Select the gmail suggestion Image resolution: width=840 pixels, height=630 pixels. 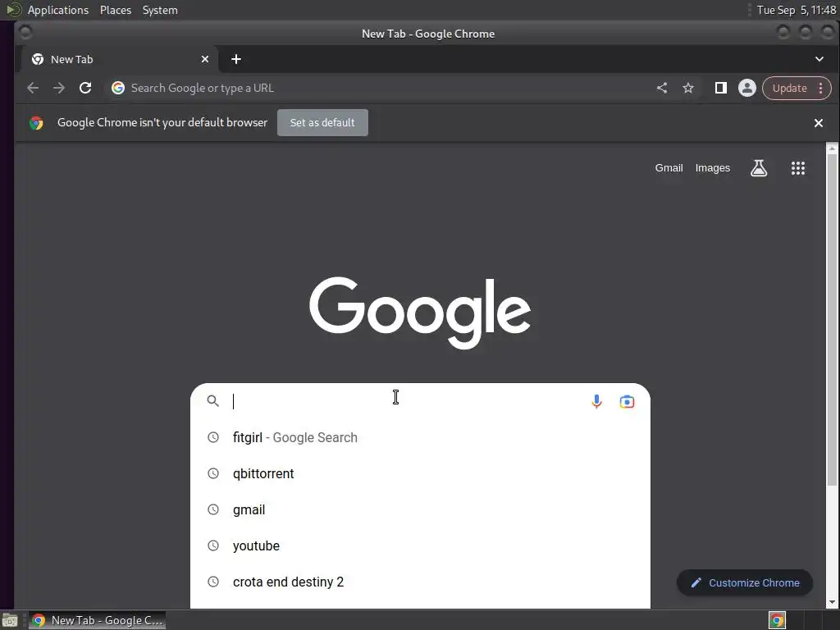[421, 509]
